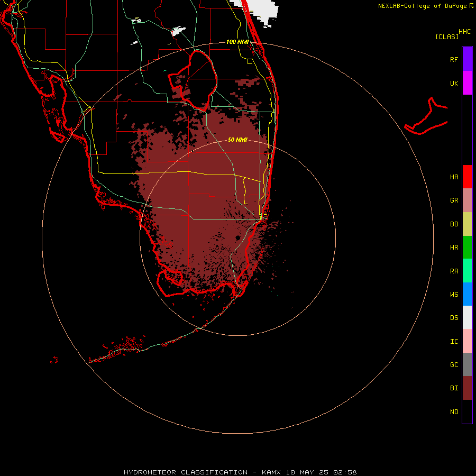Click the red HA color swatch
476x476 pixels.
tap(467, 177)
